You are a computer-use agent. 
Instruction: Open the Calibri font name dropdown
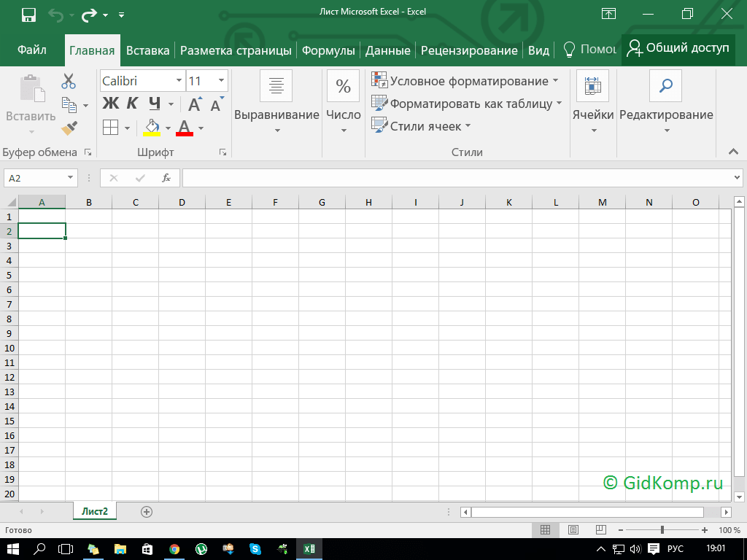pyautogui.click(x=179, y=81)
